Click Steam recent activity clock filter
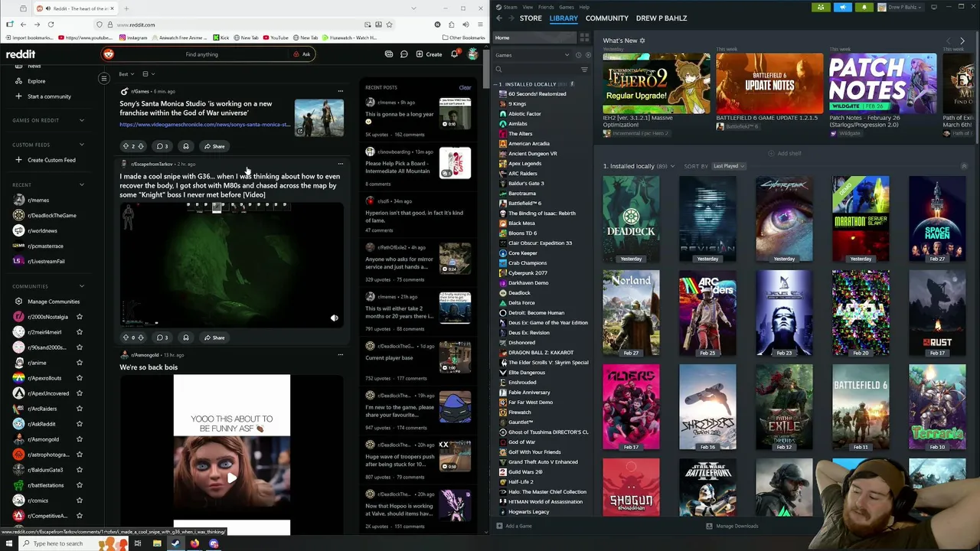The image size is (980, 551). (x=580, y=55)
